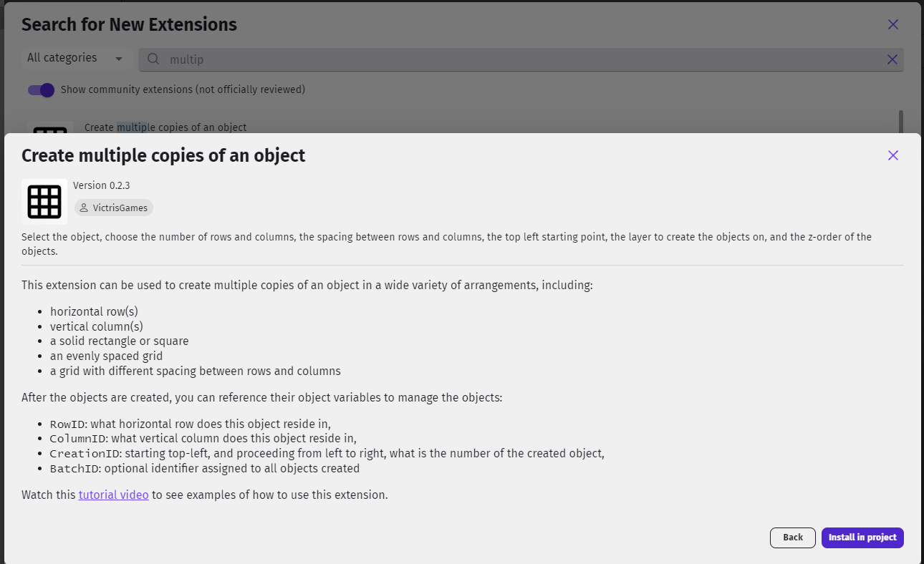Select the partially hidden extension thumbnail in results

50,128
